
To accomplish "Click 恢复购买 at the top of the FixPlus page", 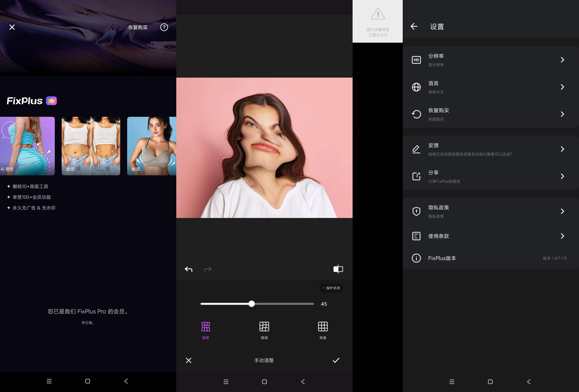I will (138, 27).
